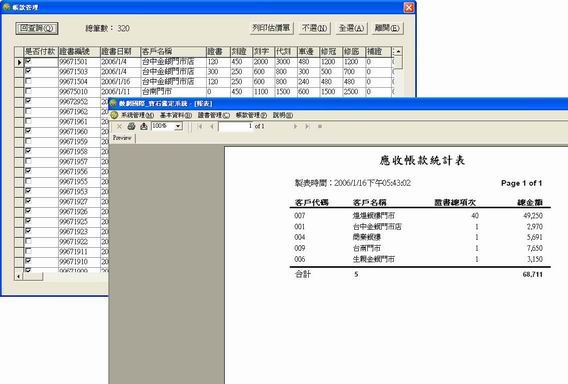Uncheck paid checkbox for certificate 99671501
This screenshot has width=568, height=384.
[29, 61]
